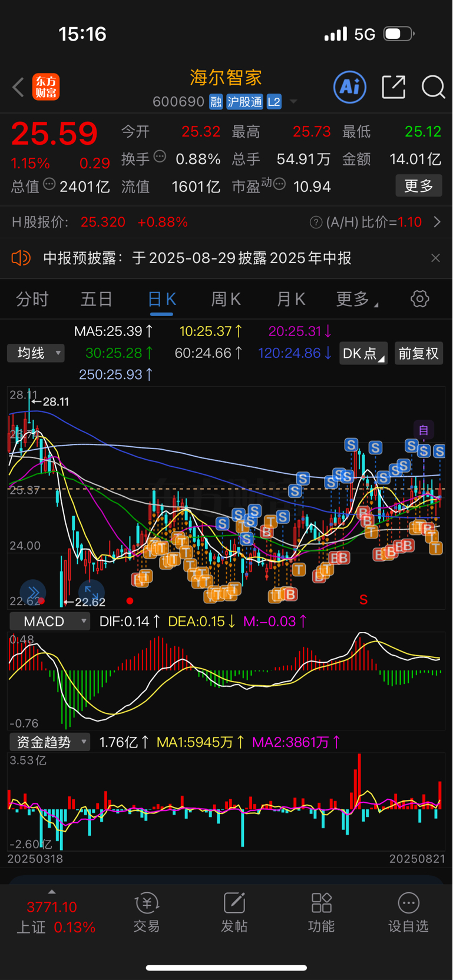
Task: Open the search magnifier icon
Action: click(433, 87)
